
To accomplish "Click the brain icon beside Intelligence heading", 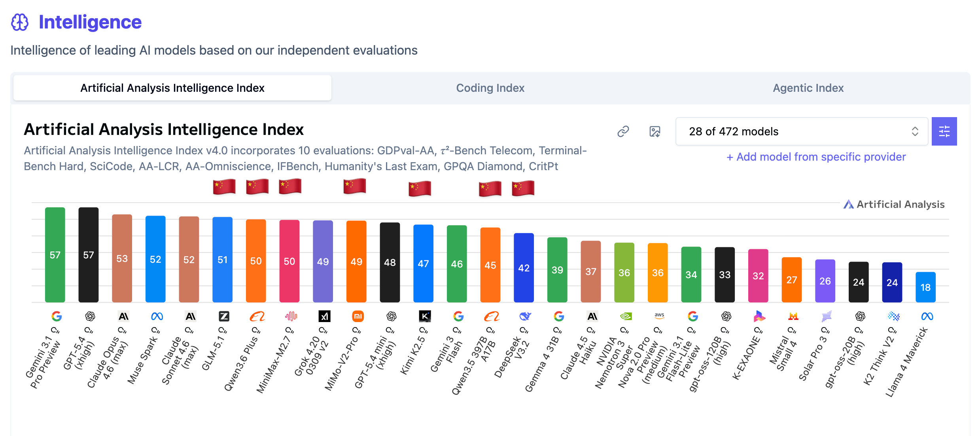I will click(x=20, y=22).
